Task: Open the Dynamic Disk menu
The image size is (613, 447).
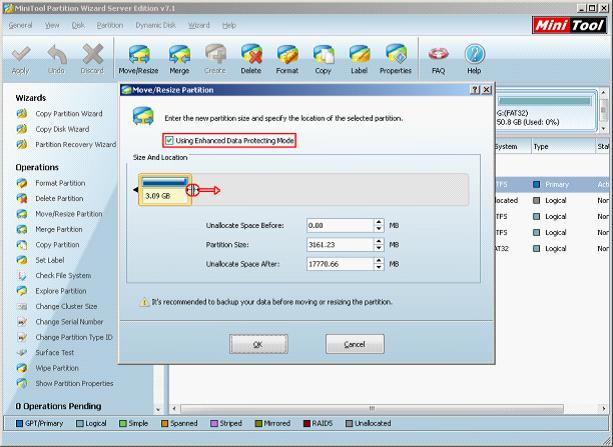Action: tap(156, 25)
